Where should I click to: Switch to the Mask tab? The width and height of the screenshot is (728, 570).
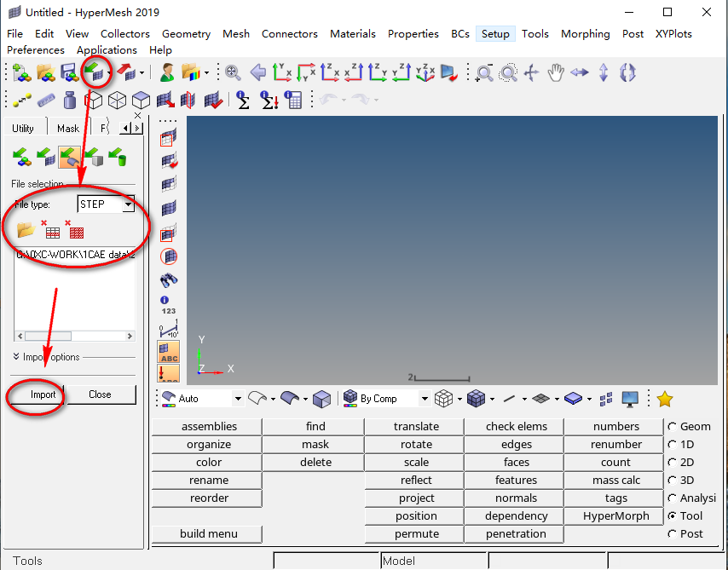tap(68, 129)
